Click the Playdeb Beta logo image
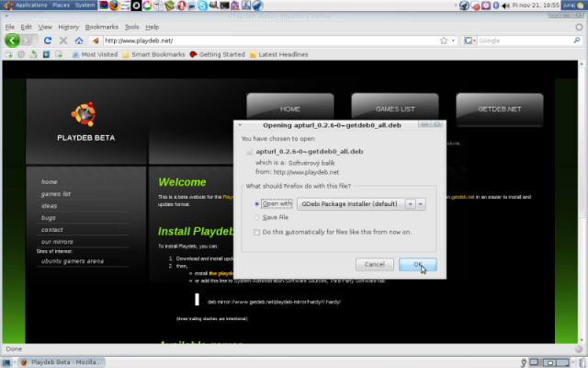The image size is (588, 368). [84, 114]
